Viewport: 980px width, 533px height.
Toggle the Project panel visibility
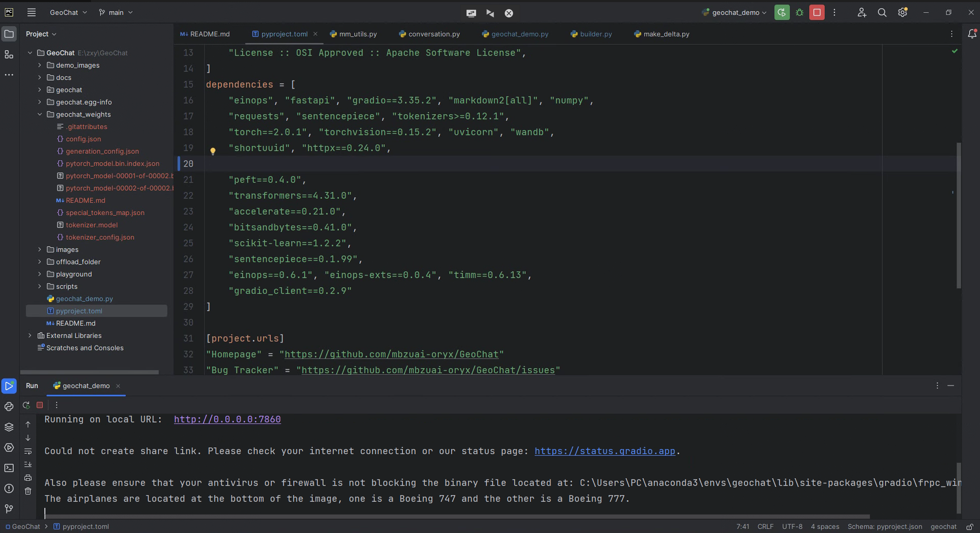9,34
